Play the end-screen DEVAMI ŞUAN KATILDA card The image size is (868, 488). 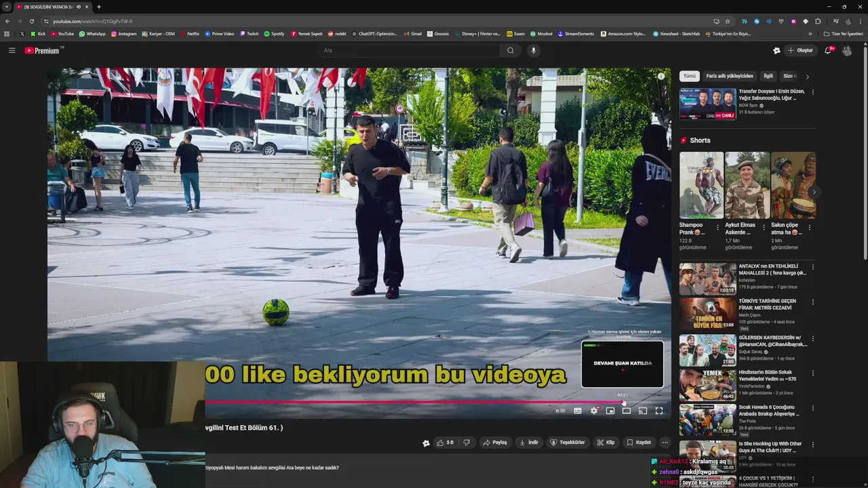623,364
